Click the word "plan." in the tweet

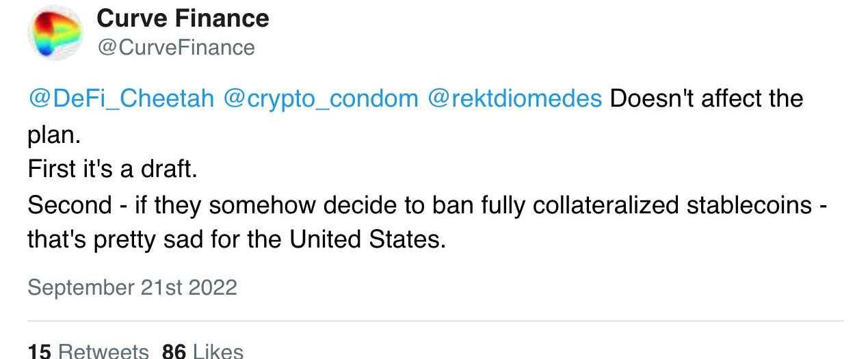pyautogui.click(x=54, y=135)
